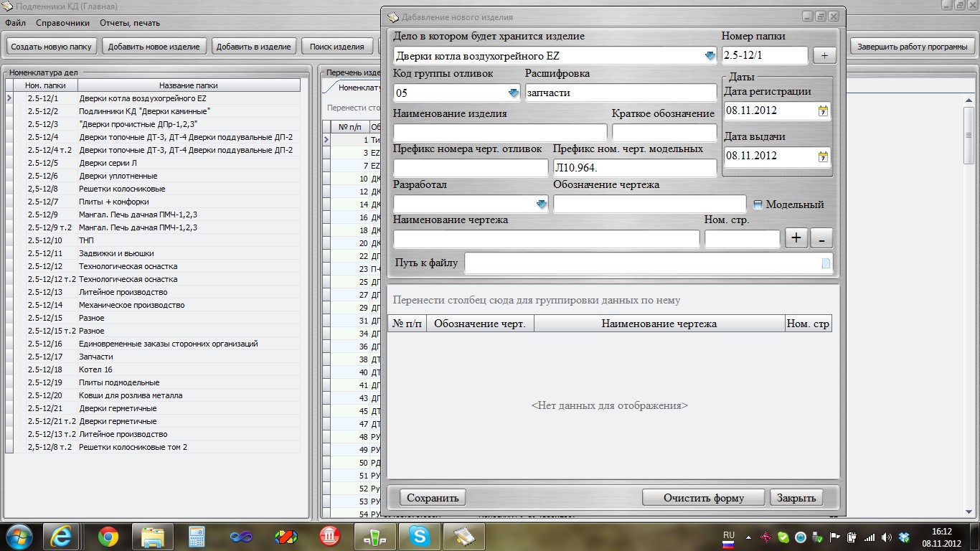980x551 pixels.
Task: Launch Google Chrome from the taskbar
Action: click(x=108, y=536)
